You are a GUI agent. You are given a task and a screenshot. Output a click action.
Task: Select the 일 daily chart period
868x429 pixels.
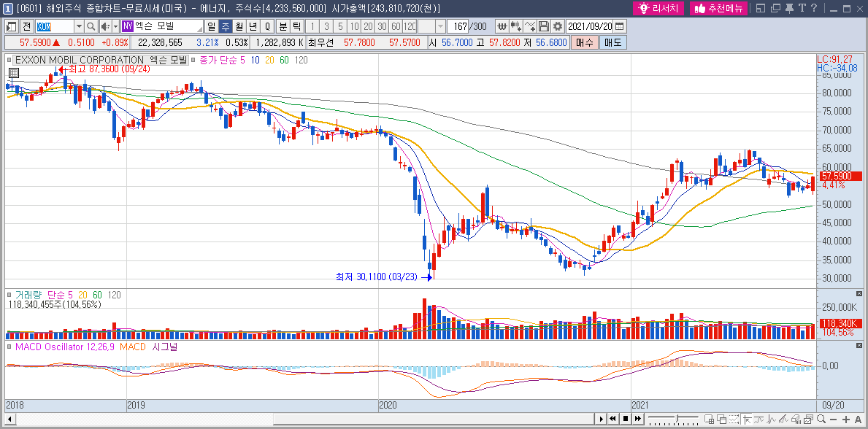(212, 26)
